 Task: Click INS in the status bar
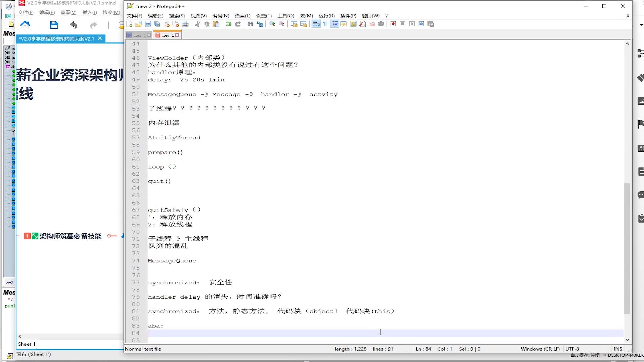tap(618, 349)
